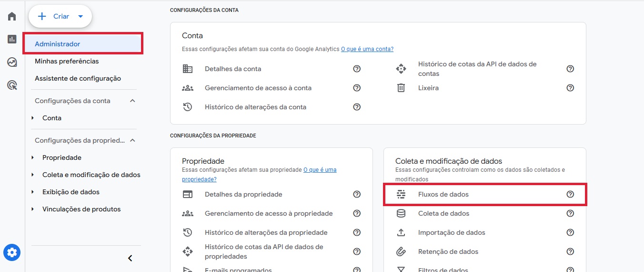Expand the Coleta e modificação de dados tree item
The width and height of the screenshot is (644, 272).
pos(32,175)
